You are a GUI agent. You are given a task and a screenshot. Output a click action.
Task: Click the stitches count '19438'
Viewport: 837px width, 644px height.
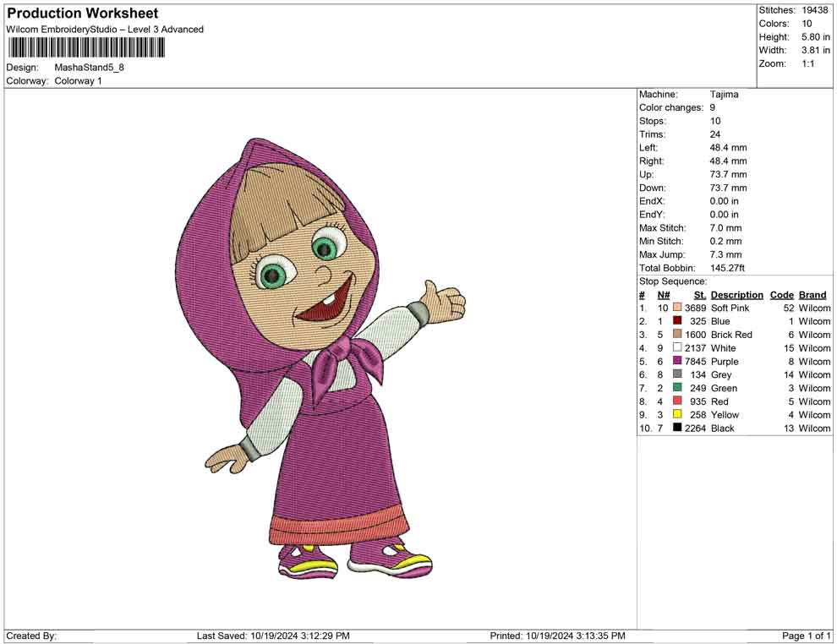815,10
